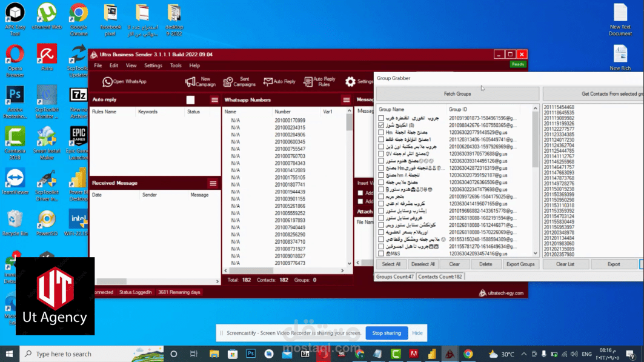Screen dimensions: 644x362
Task: Click the Settings gear in the toolbar
Action: [359, 81]
